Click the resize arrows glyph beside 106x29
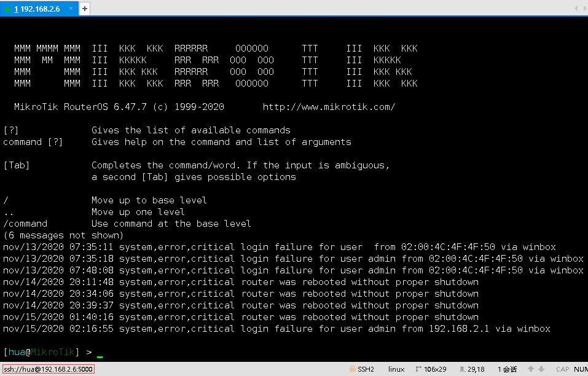Image resolution: width=588 pixels, height=376 pixels. [418, 369]
